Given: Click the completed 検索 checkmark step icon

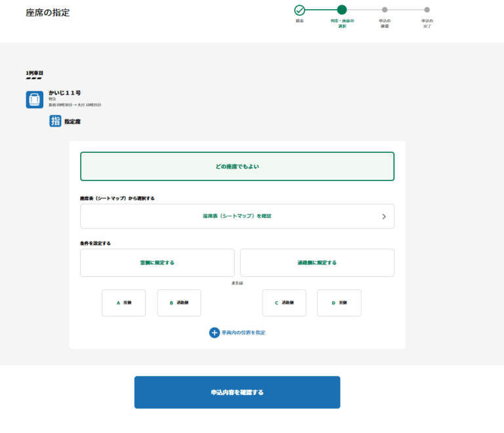Looking at the screenshot, I should coord(299,10).
